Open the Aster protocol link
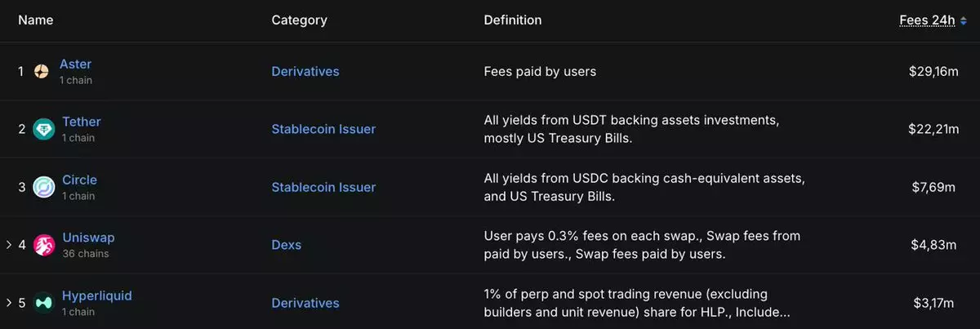 [75, 64]
